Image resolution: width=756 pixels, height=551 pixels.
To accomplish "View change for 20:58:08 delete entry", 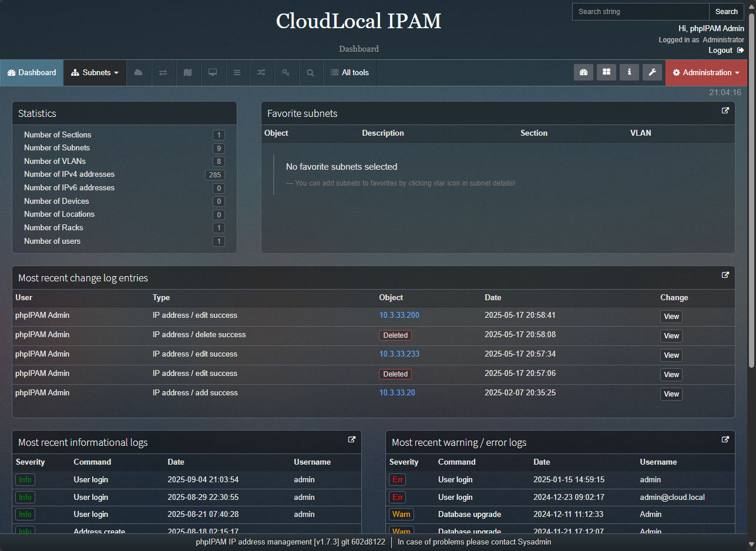I will coord(671,336).
